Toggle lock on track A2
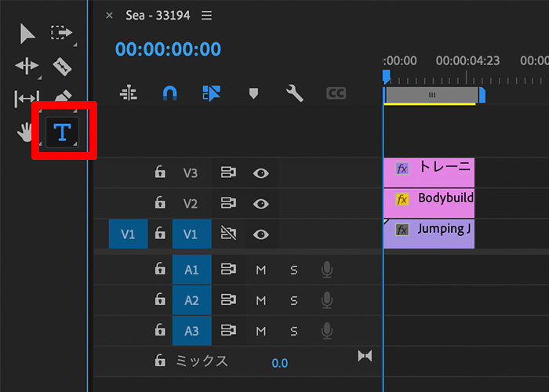Screen dimensions: 549x392 (x=160, y=299)
